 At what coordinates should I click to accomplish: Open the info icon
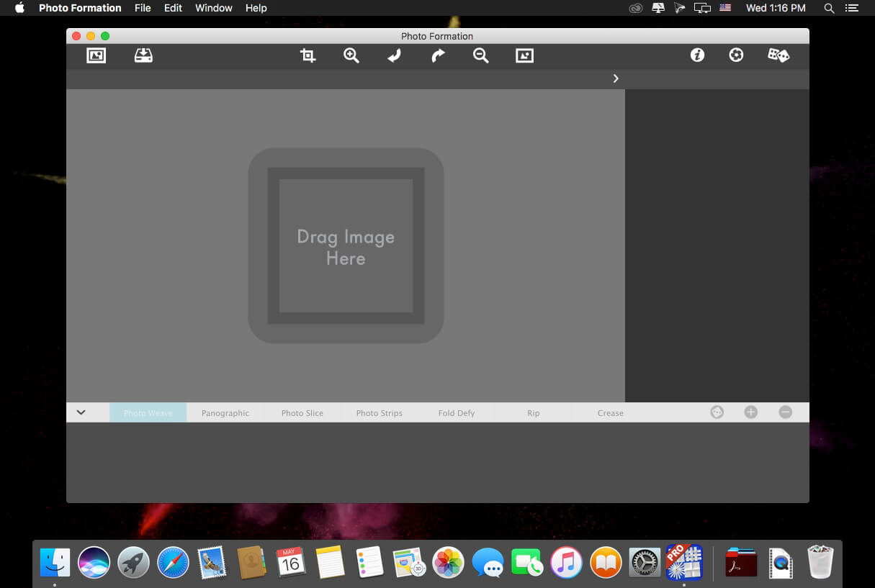(x=697, y=55)
